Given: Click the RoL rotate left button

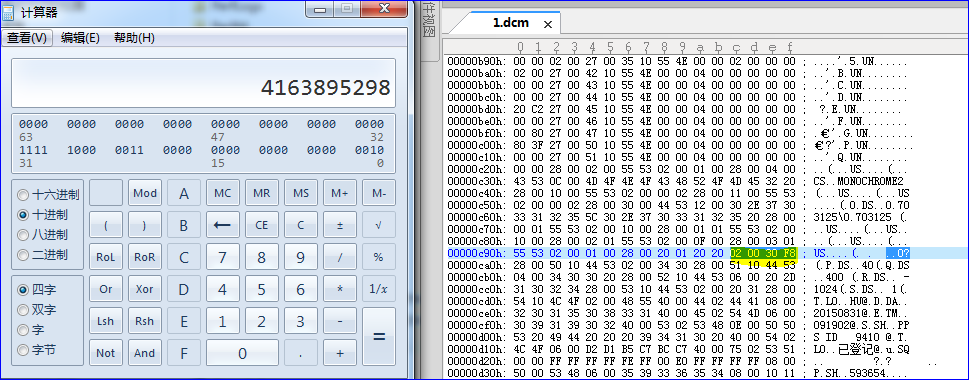Looking at the screenshot, I should coord(106,256).
